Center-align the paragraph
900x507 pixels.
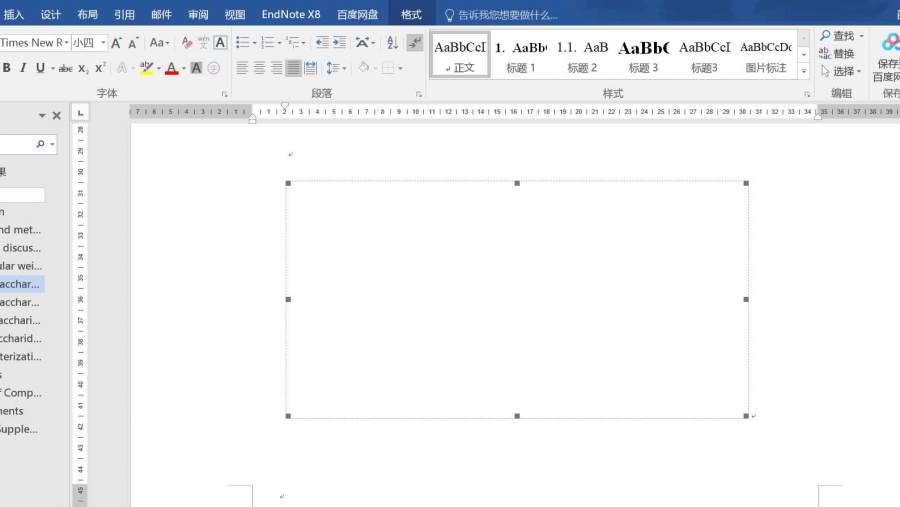[259, 68]
